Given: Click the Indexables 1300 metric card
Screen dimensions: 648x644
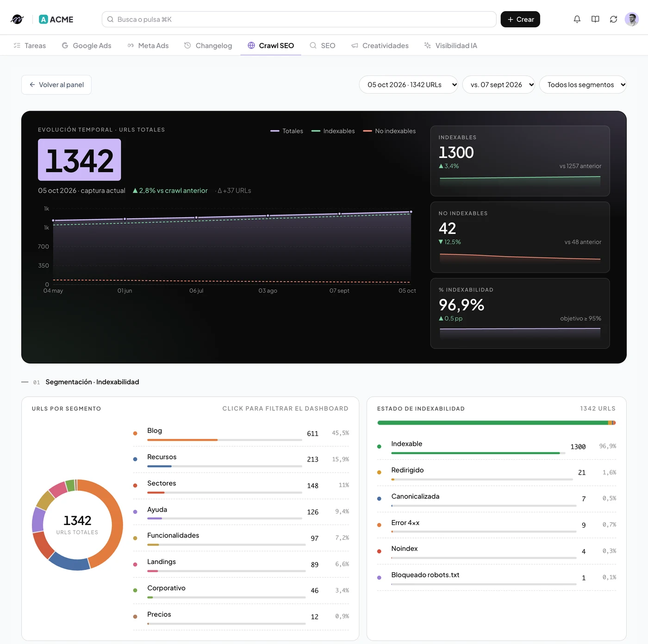Looking at the screenshot, I should [520, 161].
